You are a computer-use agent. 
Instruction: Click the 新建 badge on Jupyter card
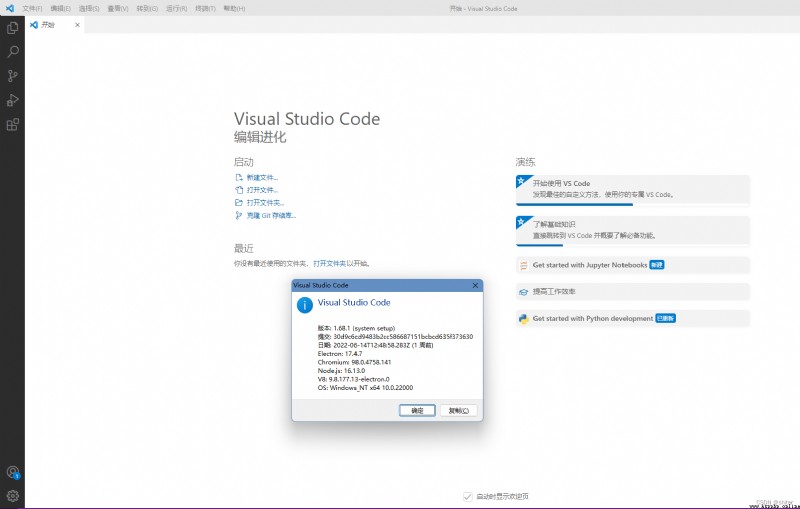(657, 265)
